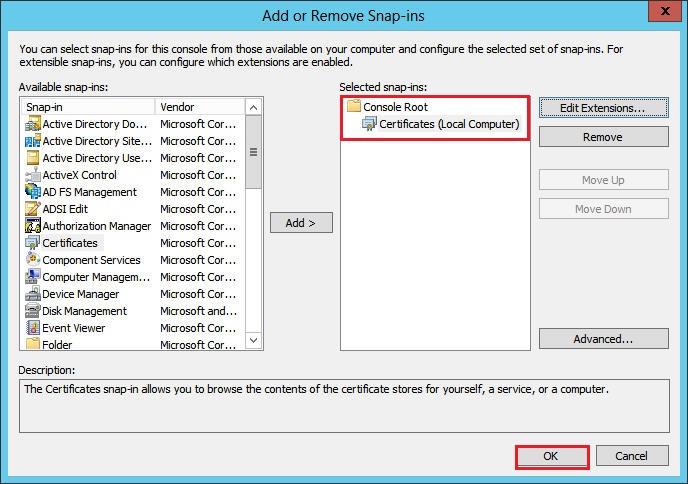The width and height of the screenshot is (688, 484).
Task: Click the Vendor column header
Action: (x=198, y=107)
